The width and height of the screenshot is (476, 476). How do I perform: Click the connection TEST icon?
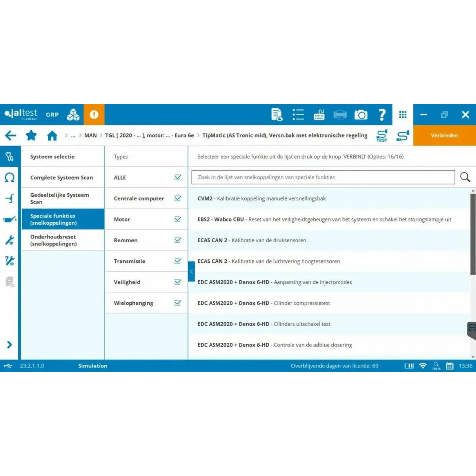pyautogui.click(x=382, y=136)
